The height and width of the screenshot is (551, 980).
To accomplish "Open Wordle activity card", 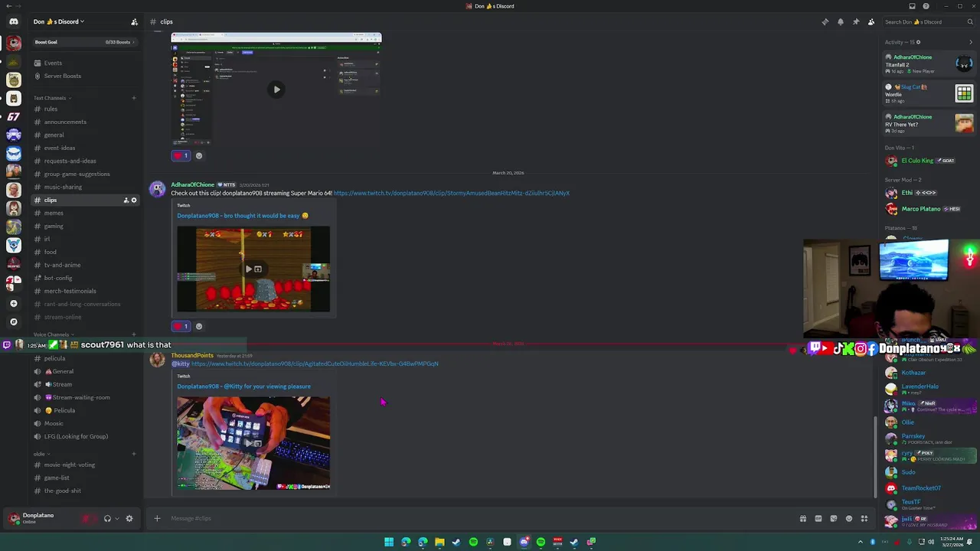I will (x=929, y=93).
